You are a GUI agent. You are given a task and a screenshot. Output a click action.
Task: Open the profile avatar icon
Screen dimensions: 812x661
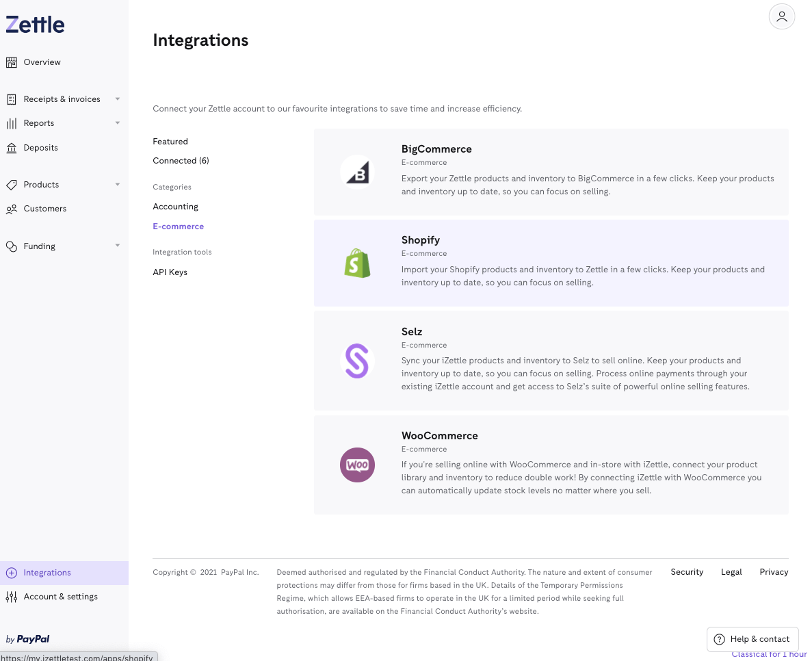(782, 16)
